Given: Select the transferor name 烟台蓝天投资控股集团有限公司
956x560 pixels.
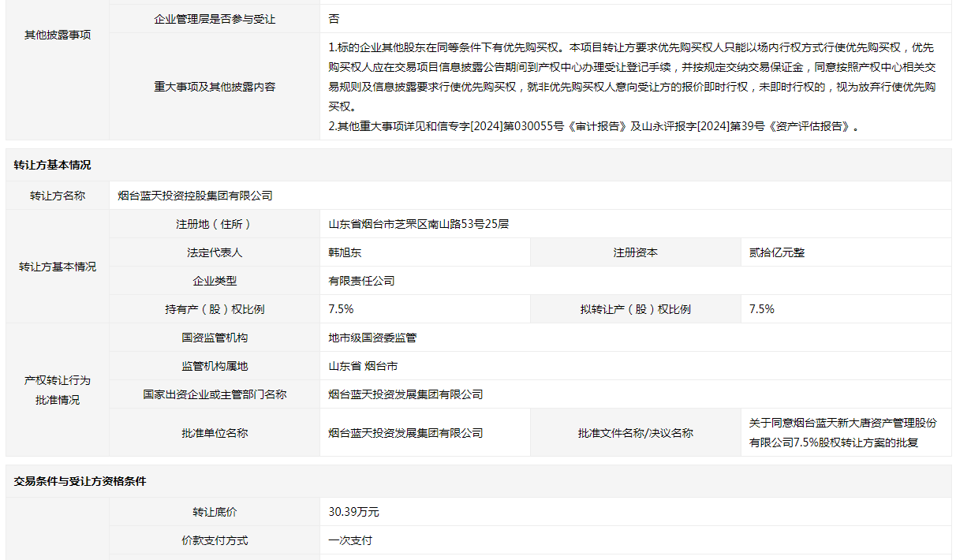Looking at the screenshot, I should pos(196,196).
